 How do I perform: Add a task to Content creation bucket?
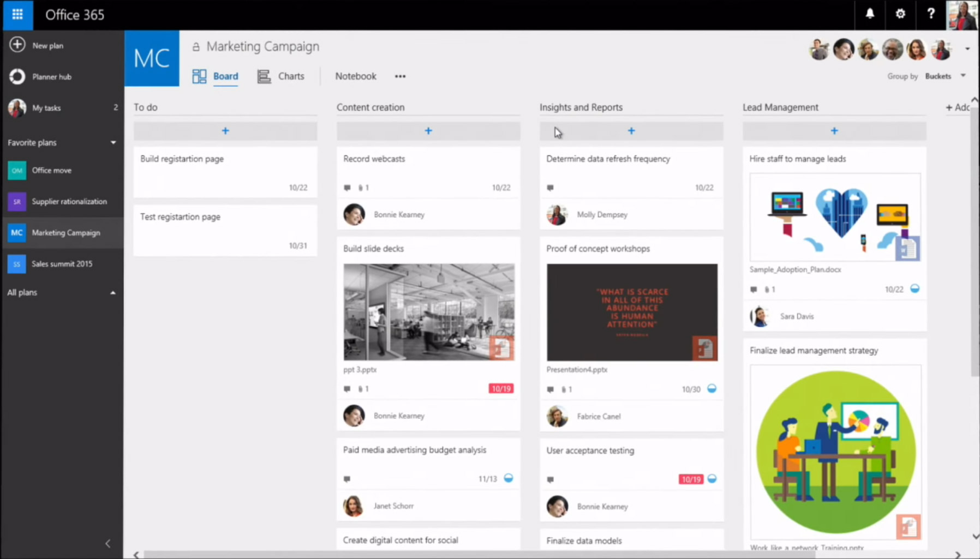(x=428, y=131)
